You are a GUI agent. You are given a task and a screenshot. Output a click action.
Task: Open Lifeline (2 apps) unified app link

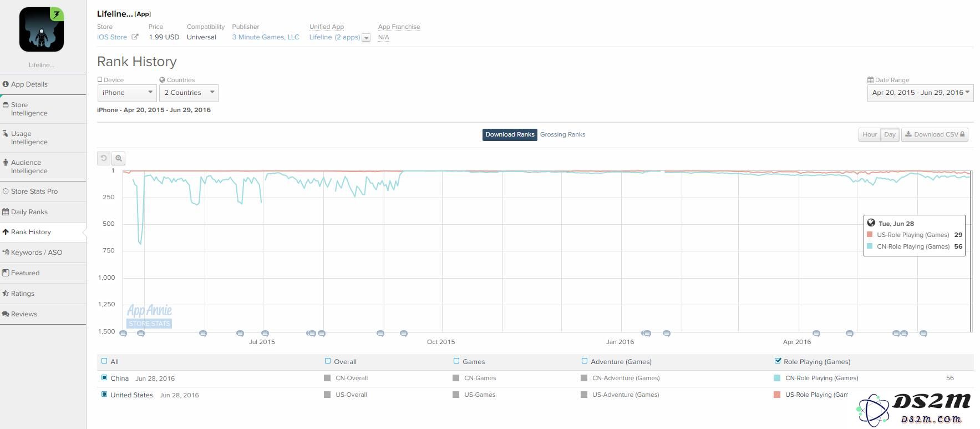tap(334, 37)
